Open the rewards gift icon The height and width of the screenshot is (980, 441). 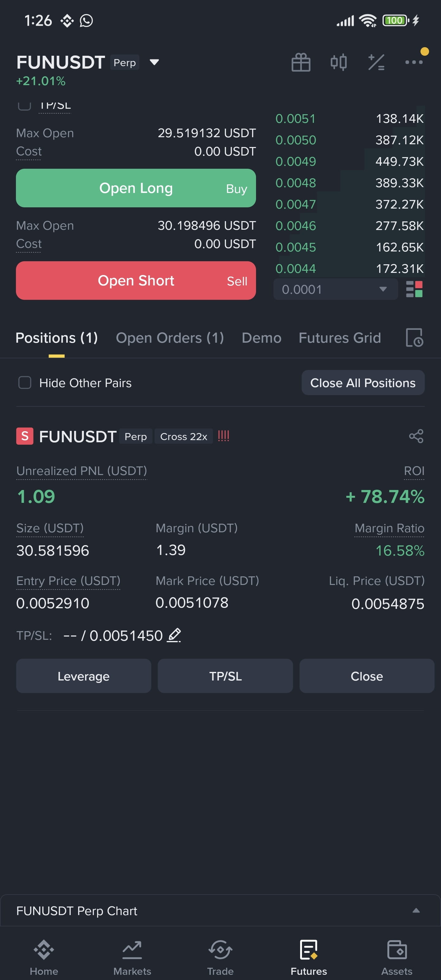[x=301, y=62]
